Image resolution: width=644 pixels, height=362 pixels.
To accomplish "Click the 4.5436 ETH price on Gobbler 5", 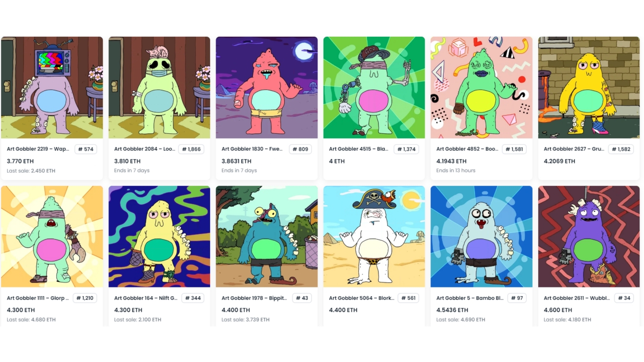I will click(452, 310).
